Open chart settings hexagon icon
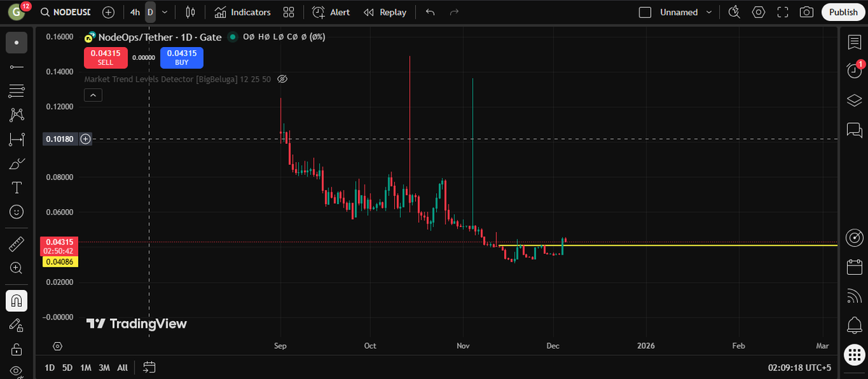The height and width of the screenshot is (379, 868). pyautogui.click(x=759, y=12)
